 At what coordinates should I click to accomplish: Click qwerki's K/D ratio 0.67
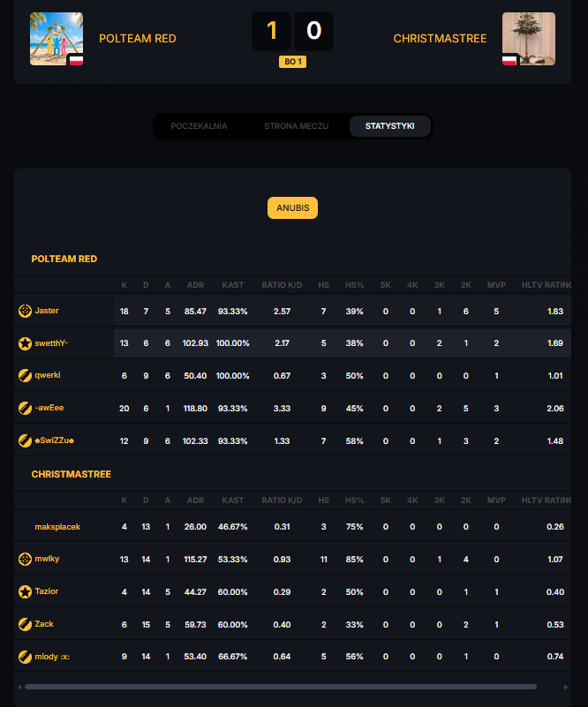coord(282,376)
